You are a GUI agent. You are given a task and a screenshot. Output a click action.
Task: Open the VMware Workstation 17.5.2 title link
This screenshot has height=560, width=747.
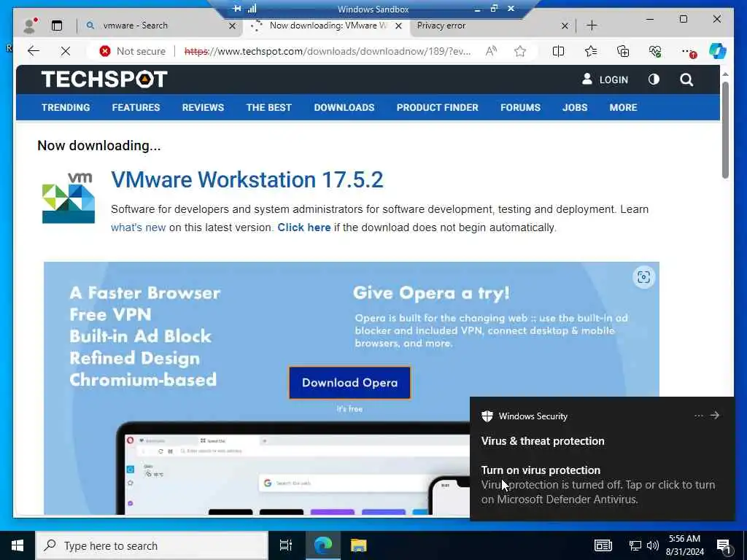tap(247, 179)
